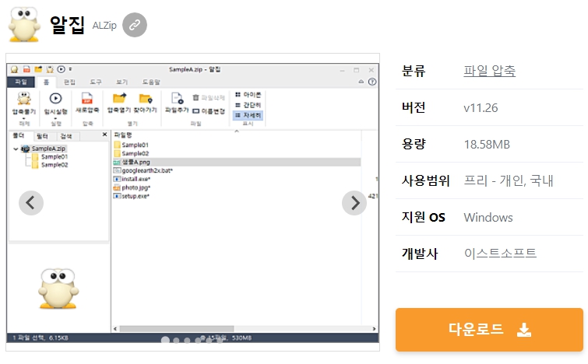Click the SampleA.zip archive icon in the tree

26,149
